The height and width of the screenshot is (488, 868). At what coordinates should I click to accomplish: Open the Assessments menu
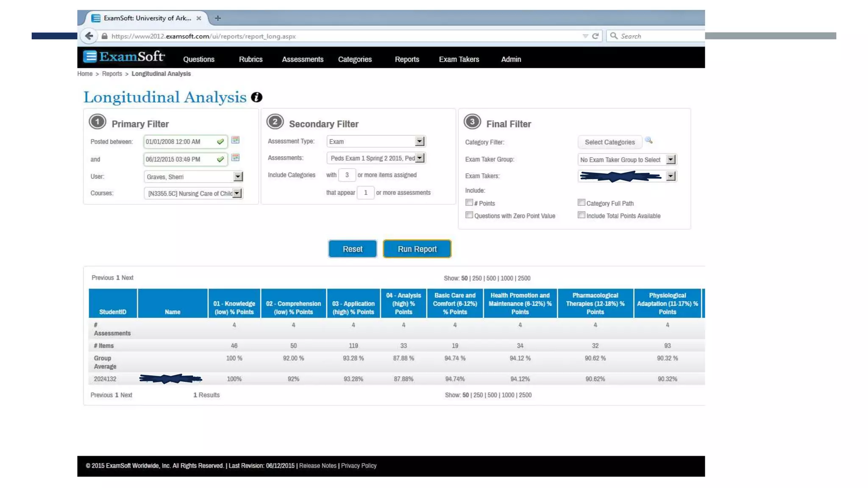coord(303,59)
